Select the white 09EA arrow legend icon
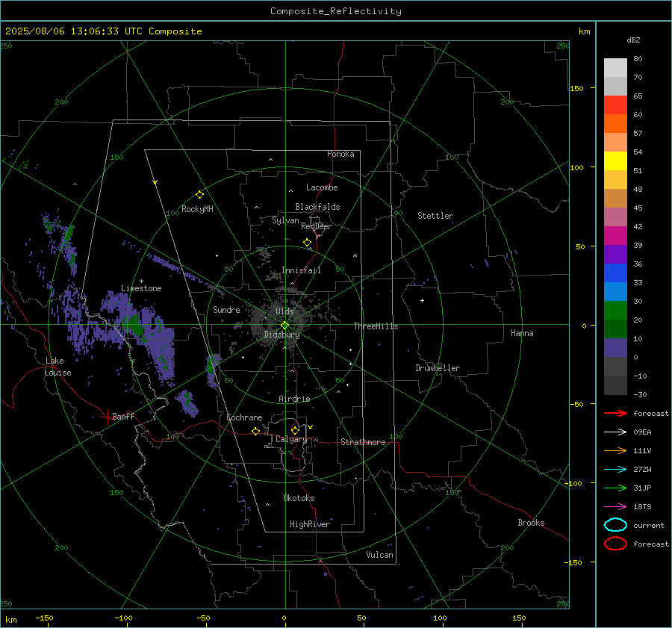Image resolution: width=672 pixels, height=628 pixels. [615, 432]
